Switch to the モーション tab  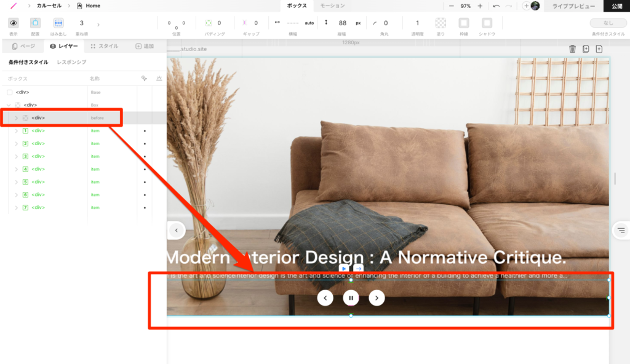click(332, 6)
